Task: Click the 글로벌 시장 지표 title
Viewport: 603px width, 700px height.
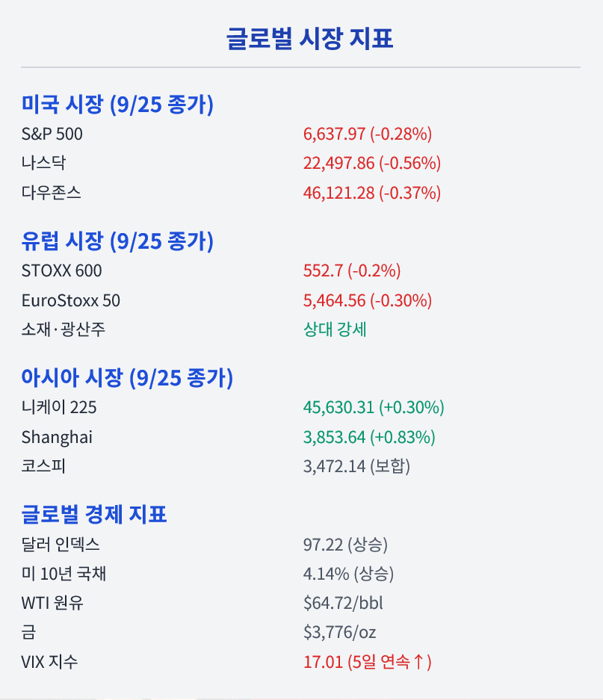Action: click(310, 38)
